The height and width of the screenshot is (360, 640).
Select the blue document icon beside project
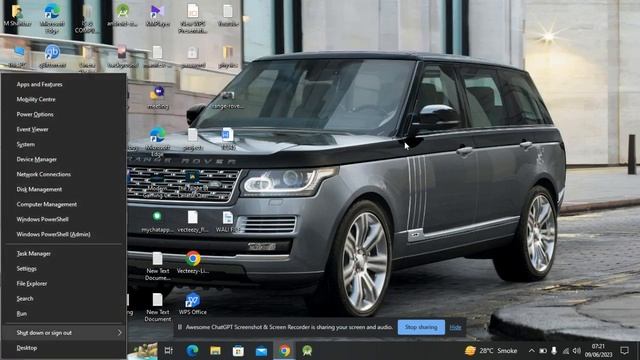click(x=228, y=139)
